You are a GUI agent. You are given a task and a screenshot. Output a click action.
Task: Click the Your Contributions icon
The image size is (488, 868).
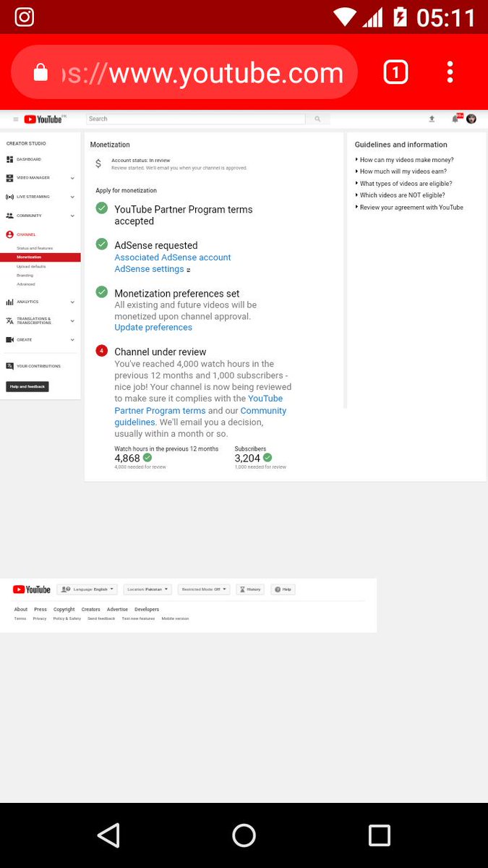pos(10,366)
